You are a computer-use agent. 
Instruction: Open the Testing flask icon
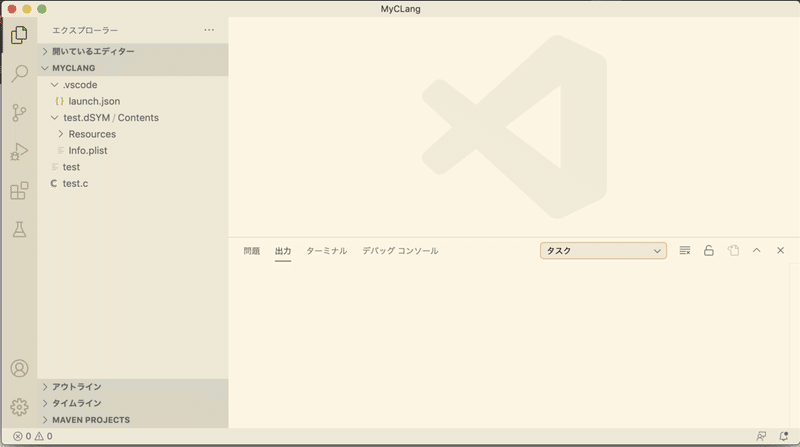(19, 230)
